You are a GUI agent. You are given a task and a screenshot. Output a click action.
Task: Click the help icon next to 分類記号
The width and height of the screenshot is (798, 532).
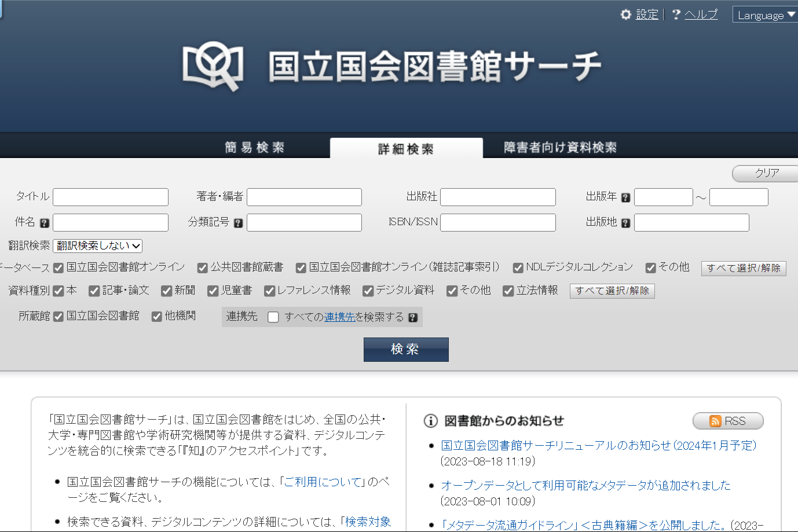coord(238,223)
